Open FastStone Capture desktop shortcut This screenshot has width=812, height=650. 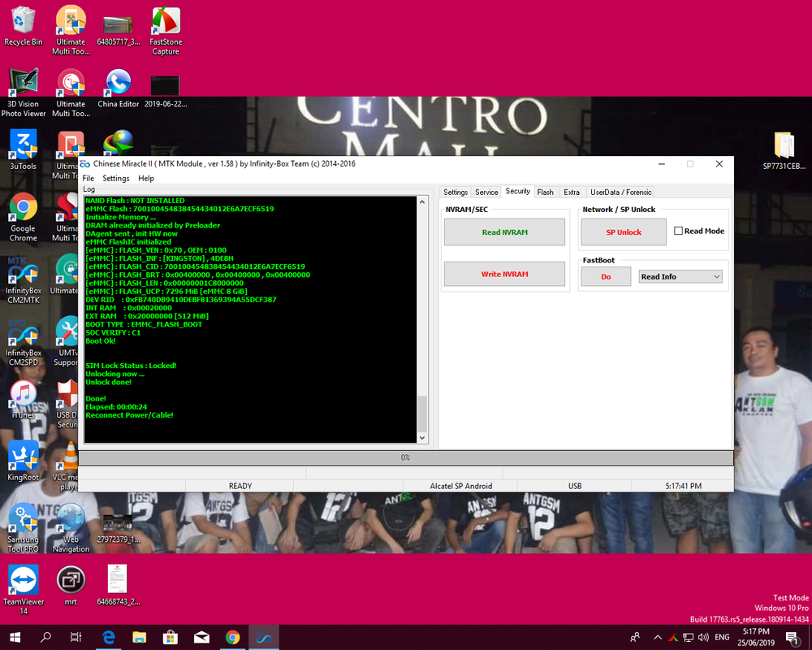click(166, 30)
